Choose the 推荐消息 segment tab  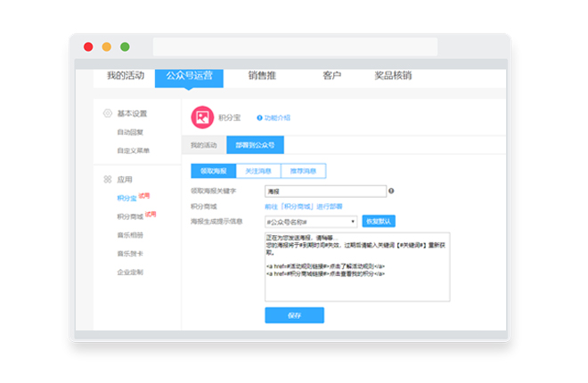[304, 171]
